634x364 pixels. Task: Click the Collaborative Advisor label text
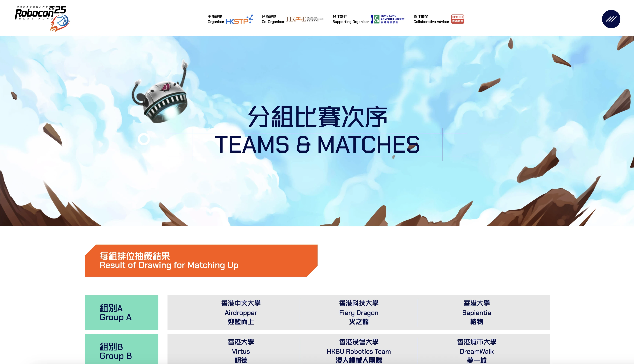pyautogui.click(x=431, y=22)
